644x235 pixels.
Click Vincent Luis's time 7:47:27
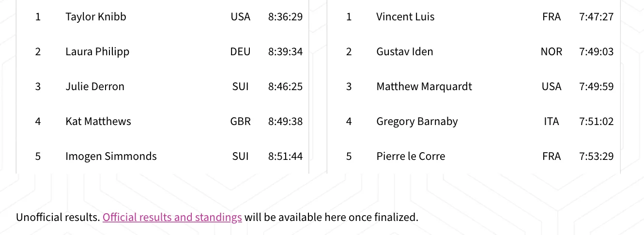click(596, 16)
